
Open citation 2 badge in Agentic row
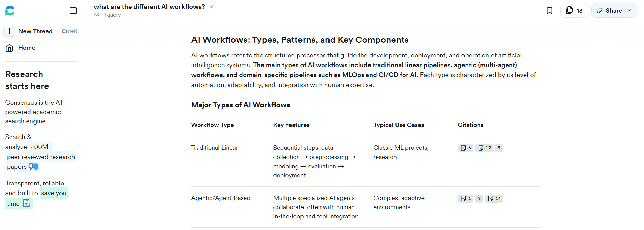[479, 199]
